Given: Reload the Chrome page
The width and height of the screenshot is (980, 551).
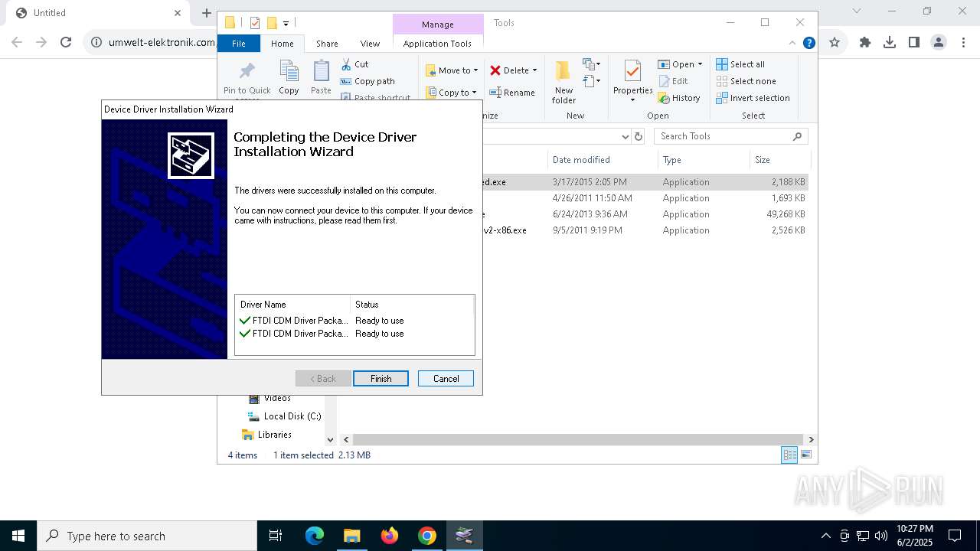Looking at the screenshot, I should 66,42.
